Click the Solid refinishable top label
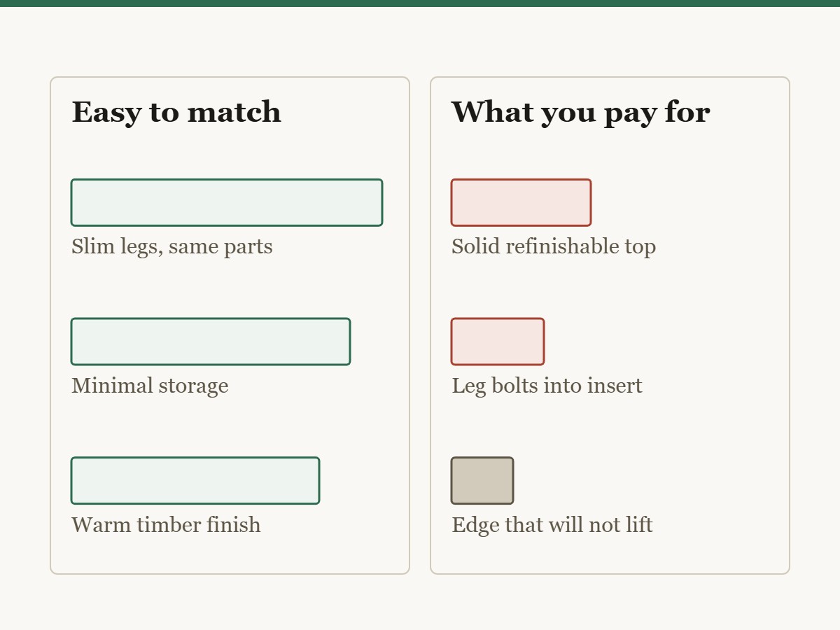 tap(554, 246)
